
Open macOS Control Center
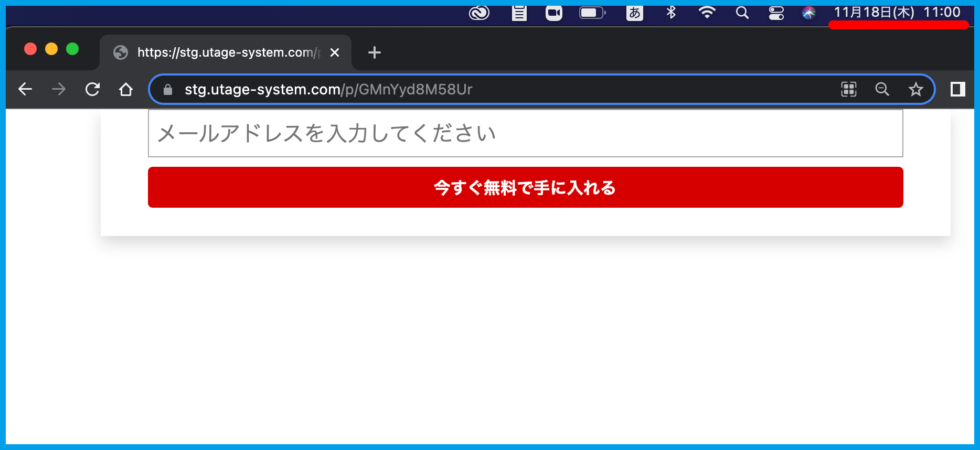[x=776, y=13]
